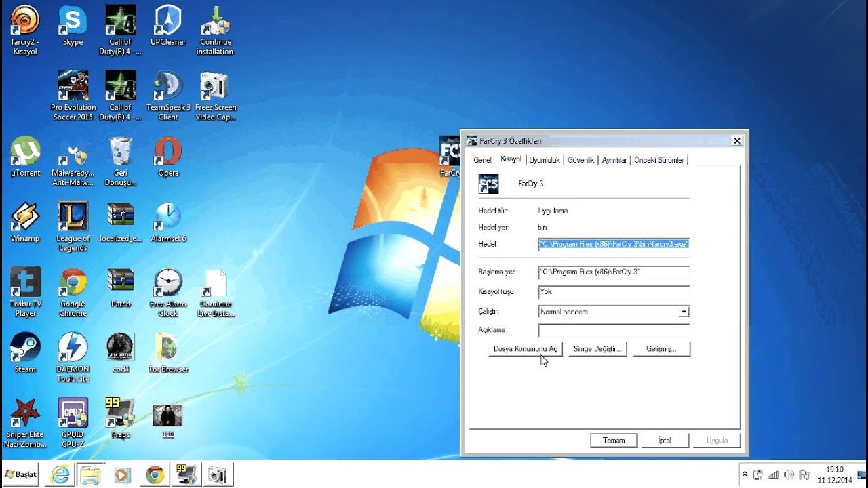Select the TeamSpeak 3 Client desktop icon
The width and height of the screenshot is (868, 488).
[167, 96]
